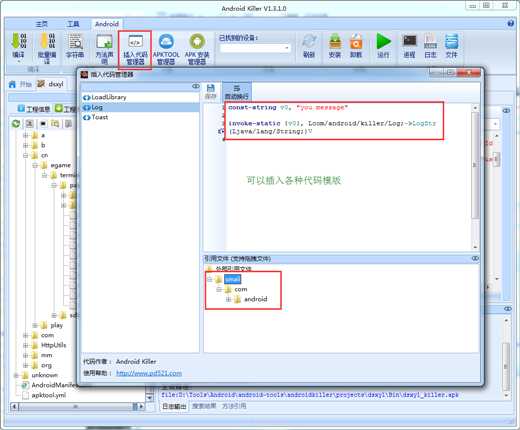Image resolution: width=520 pixels, height=430 pixels.
Task: Click the 刷新 refresh devices icon
Action: [309, 41]
